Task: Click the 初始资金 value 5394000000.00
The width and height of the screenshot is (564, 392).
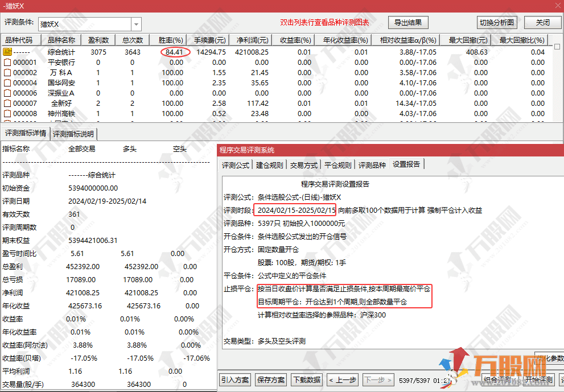Action: click(x=93, y=188)
